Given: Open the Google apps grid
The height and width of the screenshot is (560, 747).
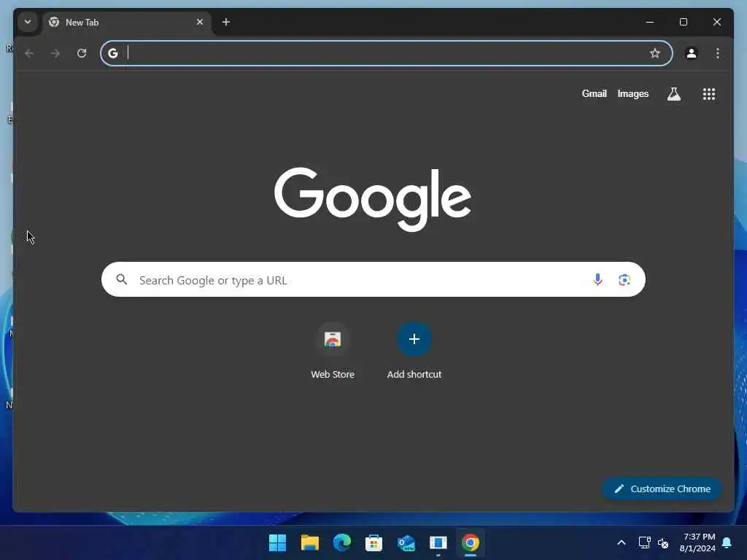Looking at the screenshot, I should (x=709, y=94).
